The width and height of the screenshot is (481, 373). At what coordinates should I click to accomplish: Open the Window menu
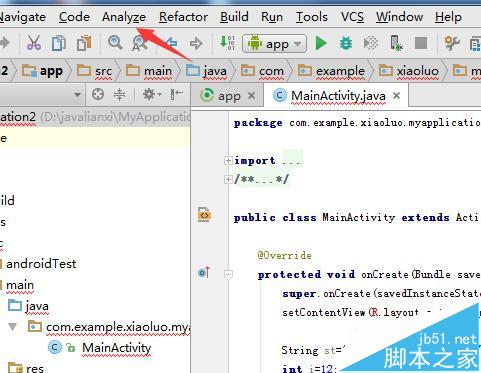point(399,17)
